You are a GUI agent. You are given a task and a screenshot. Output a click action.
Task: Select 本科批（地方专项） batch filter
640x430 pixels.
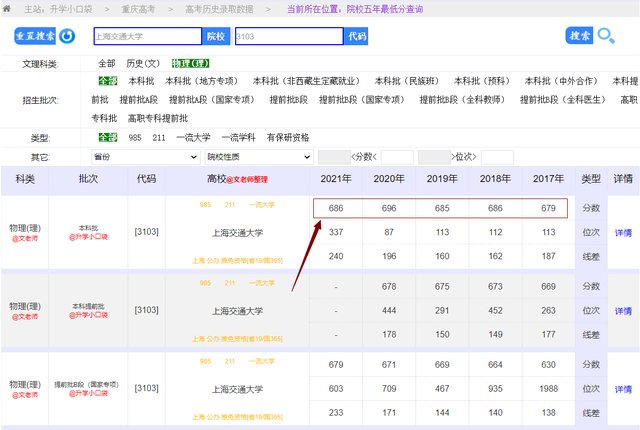pos(202,81)
